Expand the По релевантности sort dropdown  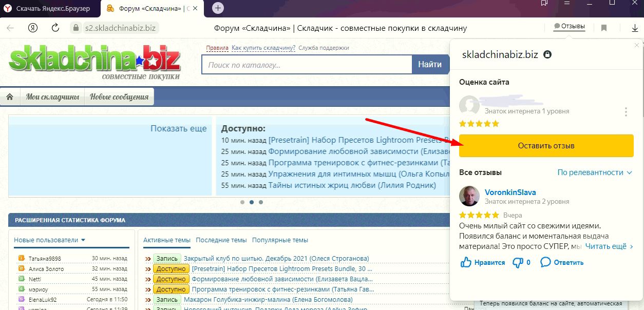pyautogui.click(x=595, y=172)
